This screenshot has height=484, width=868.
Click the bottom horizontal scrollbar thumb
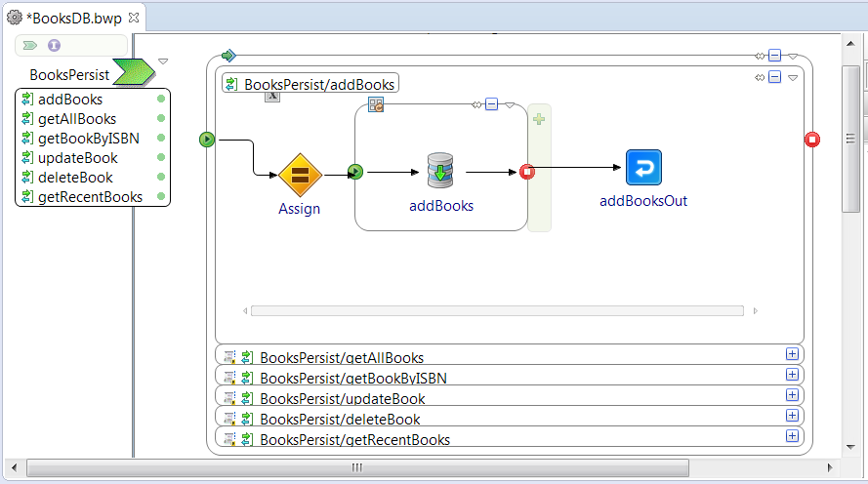point(357,468)
